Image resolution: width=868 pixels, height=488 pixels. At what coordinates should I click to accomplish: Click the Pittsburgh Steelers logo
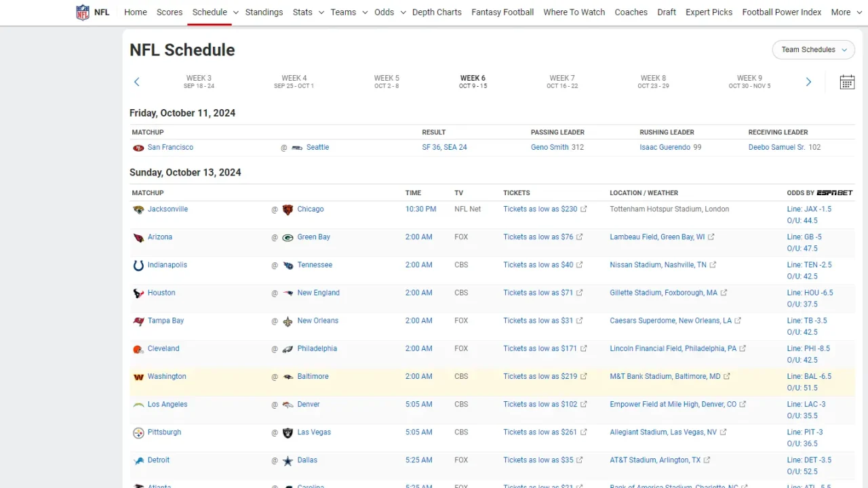point(138,432)
